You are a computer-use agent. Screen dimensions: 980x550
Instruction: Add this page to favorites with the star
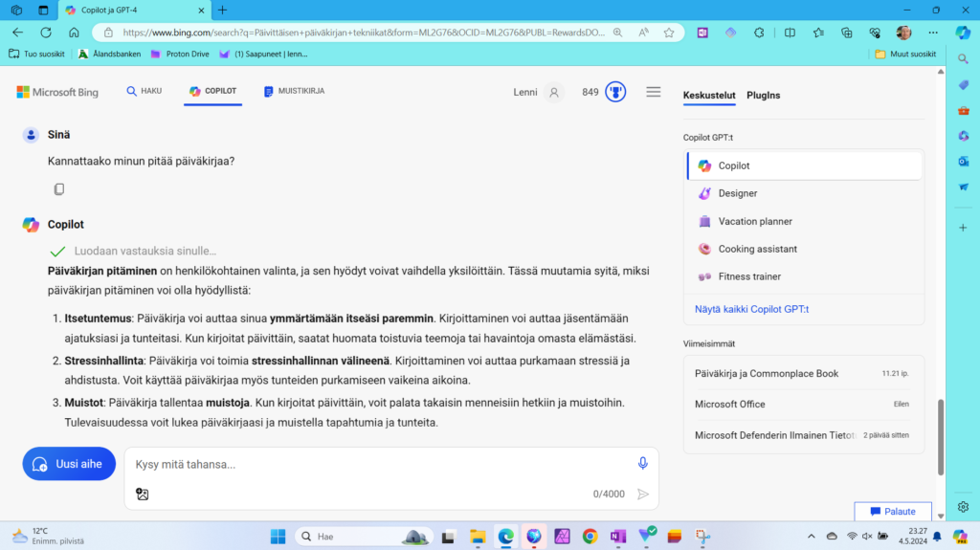(669, 33)
